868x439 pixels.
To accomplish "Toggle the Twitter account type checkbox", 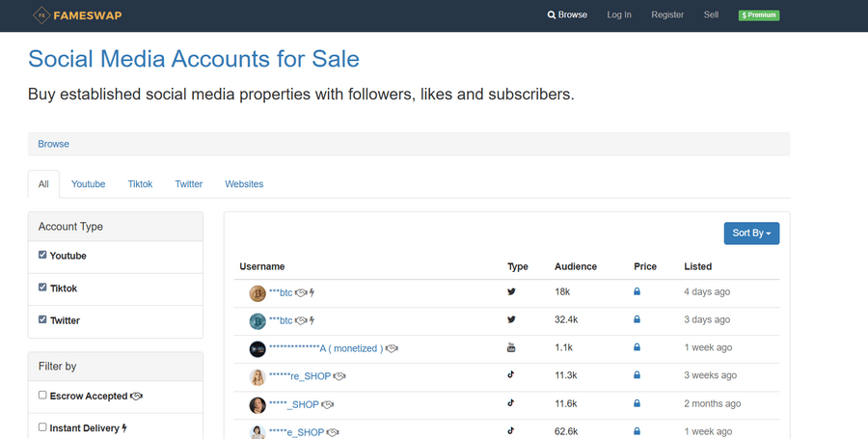I will pos(42,320).
